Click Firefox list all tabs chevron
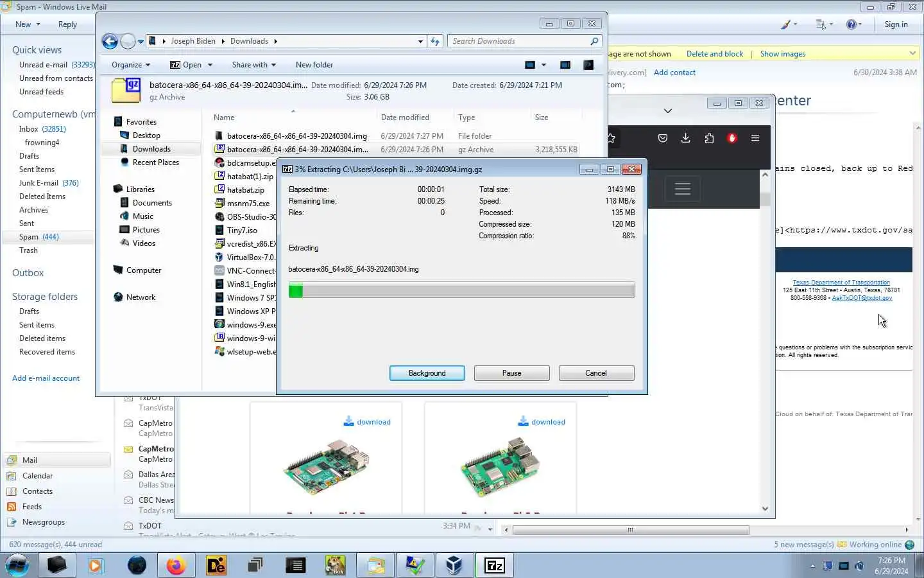This screenshot has height=578, width=924. (668, 110)
